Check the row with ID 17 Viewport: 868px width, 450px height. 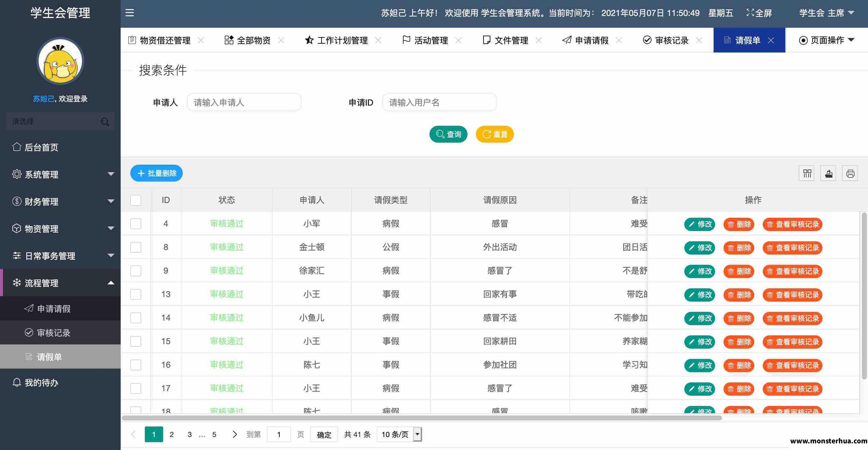(136, 388)
